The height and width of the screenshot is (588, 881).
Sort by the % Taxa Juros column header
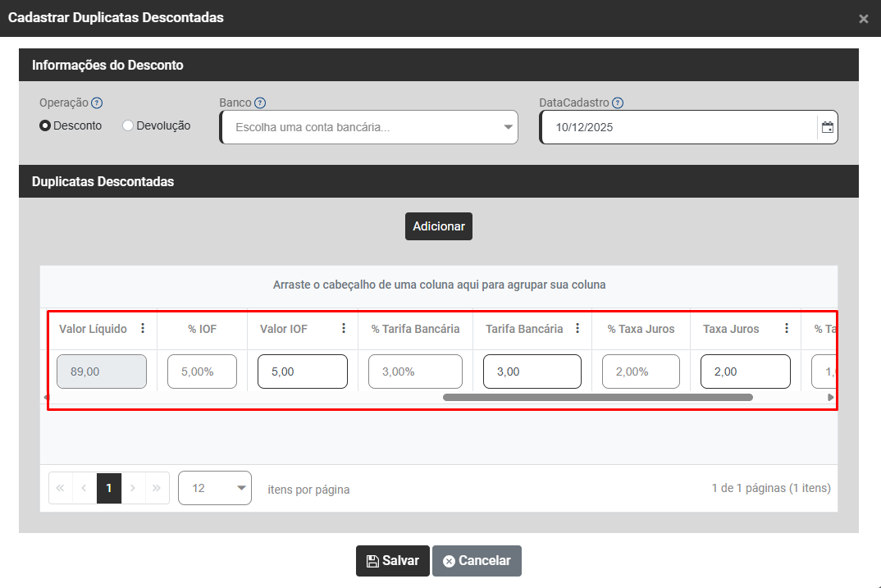(641, 329)
